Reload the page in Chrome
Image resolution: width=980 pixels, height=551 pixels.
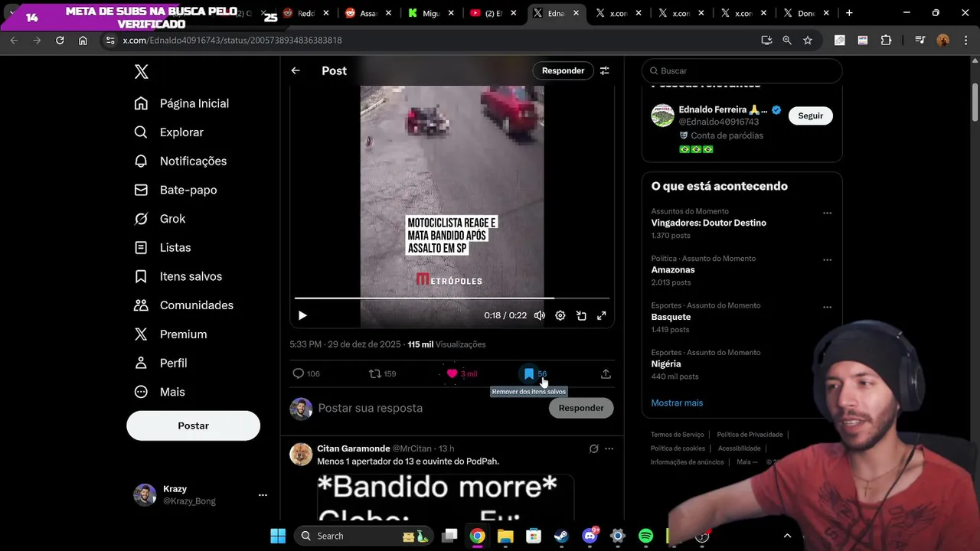[60, 40]
